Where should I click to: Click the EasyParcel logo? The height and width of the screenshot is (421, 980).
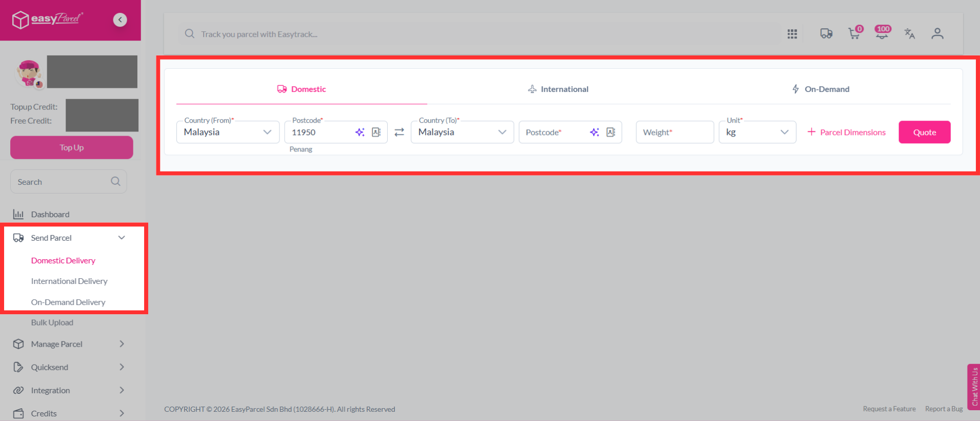point(48,20)
